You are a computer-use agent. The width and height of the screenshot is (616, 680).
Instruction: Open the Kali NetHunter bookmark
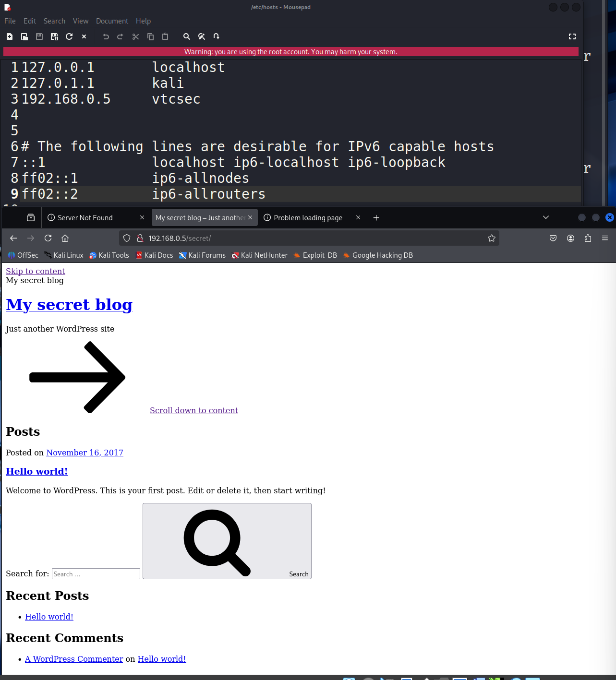260,255
